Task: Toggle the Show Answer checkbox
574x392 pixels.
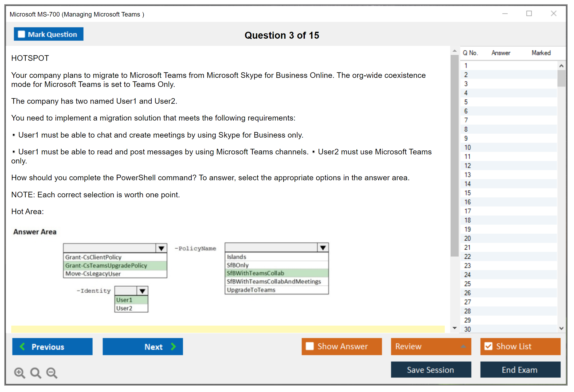Action: click(310, 346)
